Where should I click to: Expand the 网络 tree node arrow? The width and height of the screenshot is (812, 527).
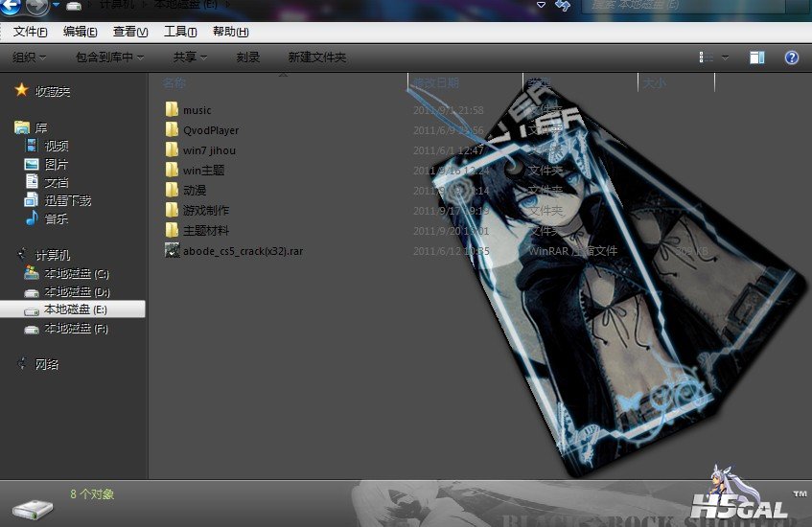point(21,363)
